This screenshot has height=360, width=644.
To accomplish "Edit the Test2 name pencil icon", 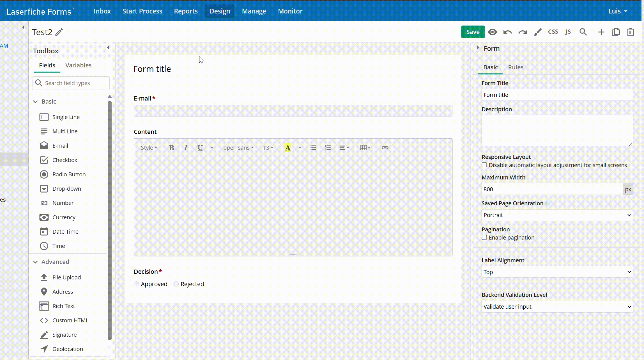I will [59, 32].
